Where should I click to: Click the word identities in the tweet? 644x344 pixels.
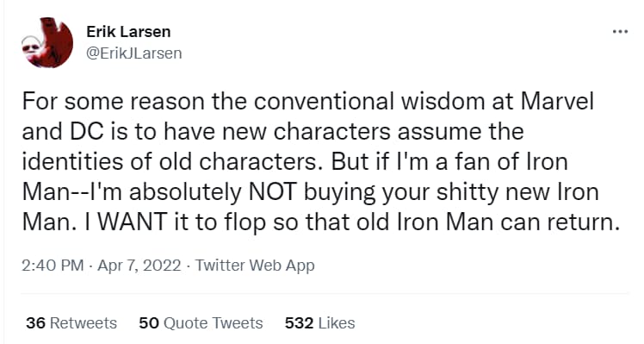(72, 162)
